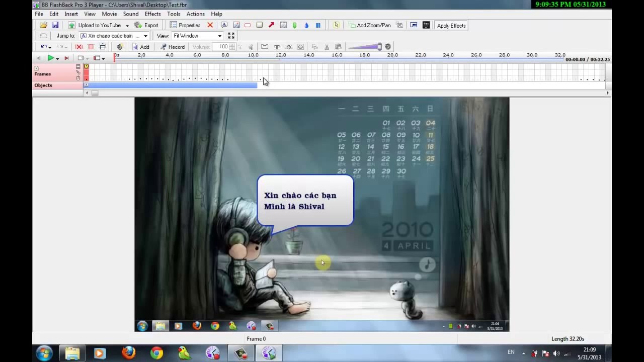The image size is (644, 362).
Task: Toggle the picture-in-picture window icon
Action: click(x=414, y=25)
